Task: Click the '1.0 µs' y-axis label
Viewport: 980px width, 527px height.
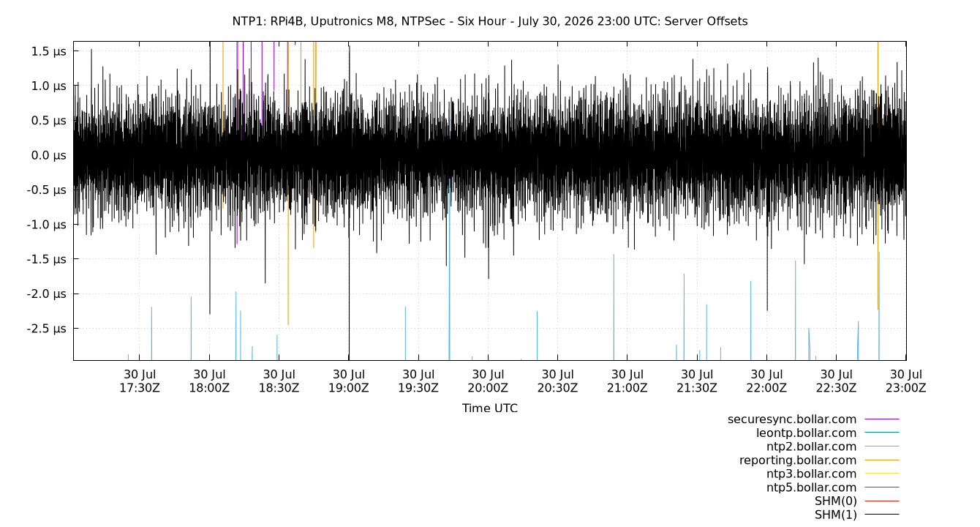Action: [49, 86]
